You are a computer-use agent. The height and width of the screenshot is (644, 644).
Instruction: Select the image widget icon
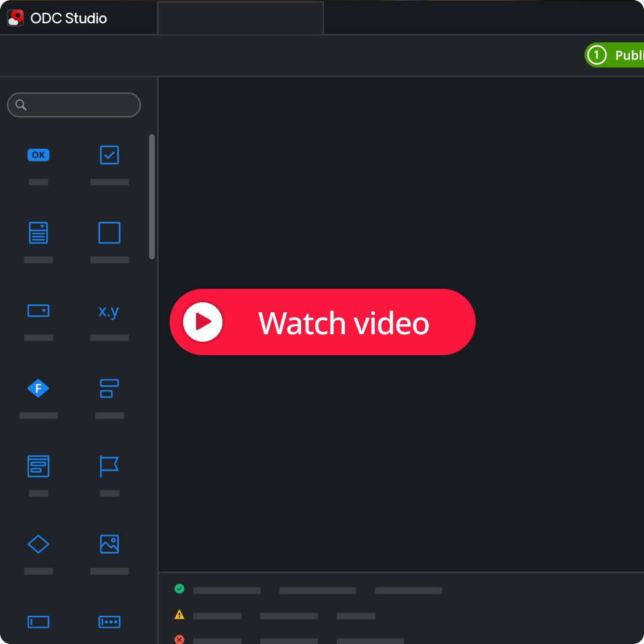[x=109, y=544]
